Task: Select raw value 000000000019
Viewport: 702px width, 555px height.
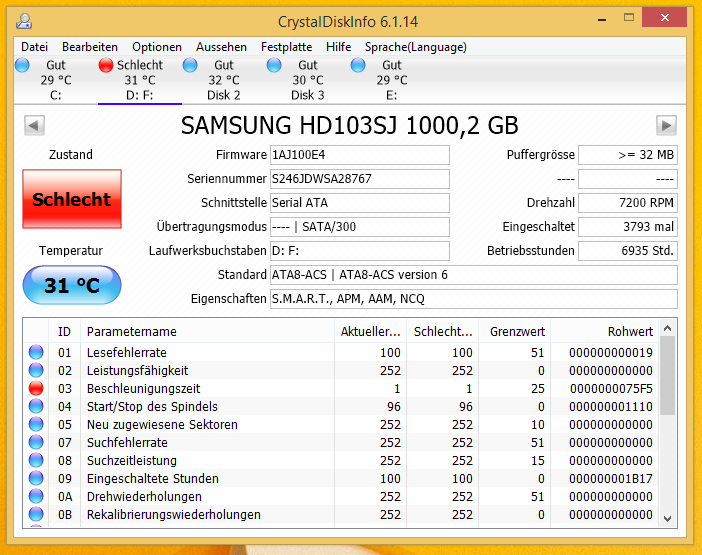Action: 611,353
